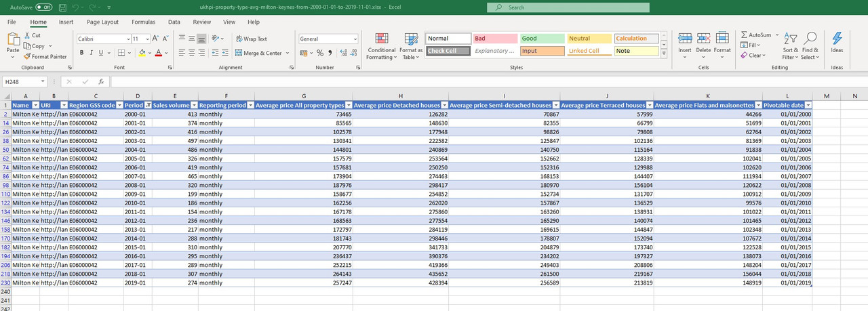Click the Decrease Indent icon
This screenshot has height=311, width=868.
[214, 52]
